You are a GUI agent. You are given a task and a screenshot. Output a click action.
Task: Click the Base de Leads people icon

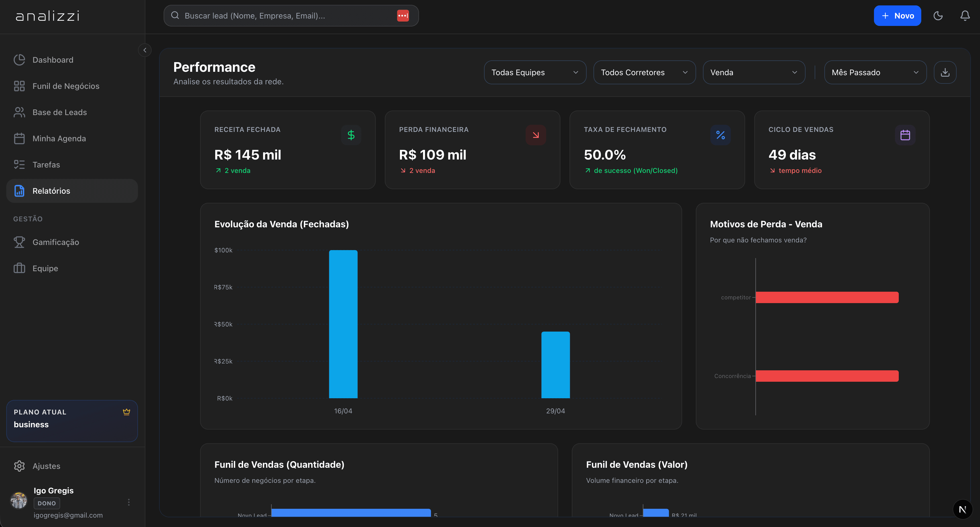19,112
